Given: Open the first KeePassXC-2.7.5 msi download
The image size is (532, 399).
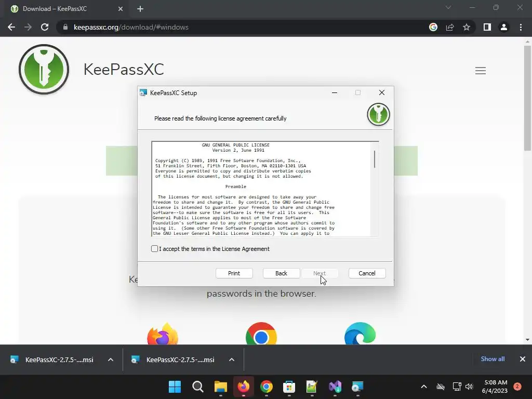Looking at the screenshot, I should point(52,360).
